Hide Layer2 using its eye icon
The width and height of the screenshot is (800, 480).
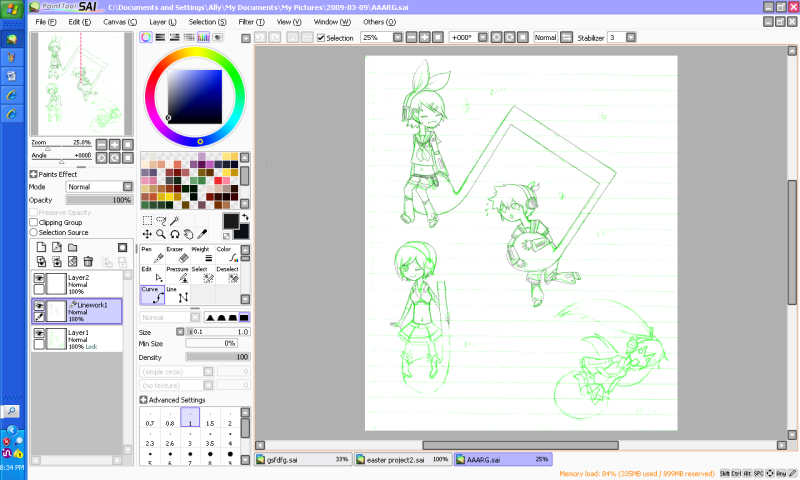point(39,278)
